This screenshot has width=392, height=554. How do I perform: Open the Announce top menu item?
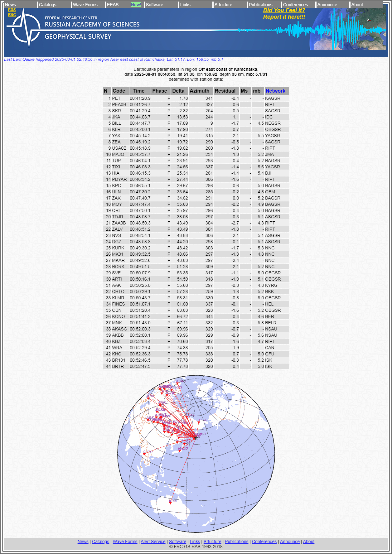(x=327, y=5)
